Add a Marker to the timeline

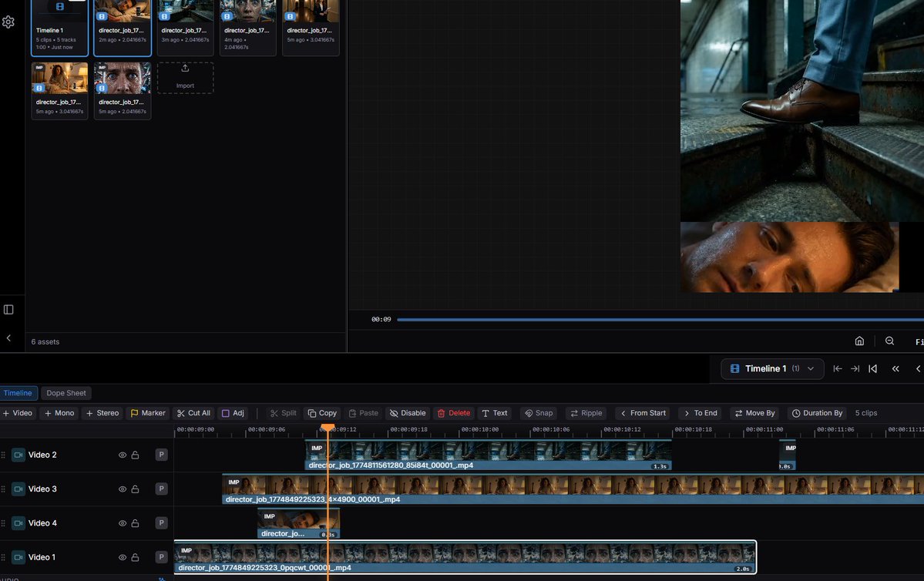(x=148, y=413)
